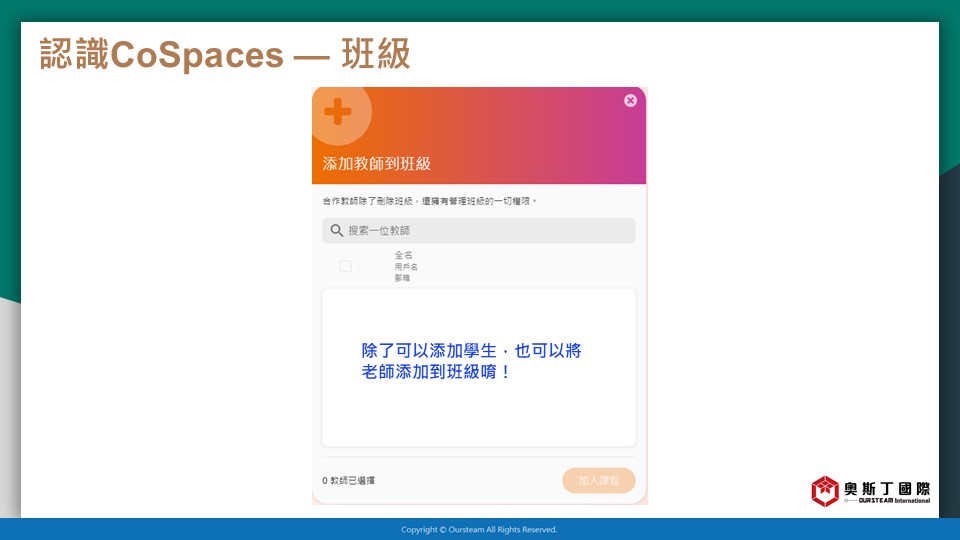Click the 0 教師已選擇 status text

[348, 481]
